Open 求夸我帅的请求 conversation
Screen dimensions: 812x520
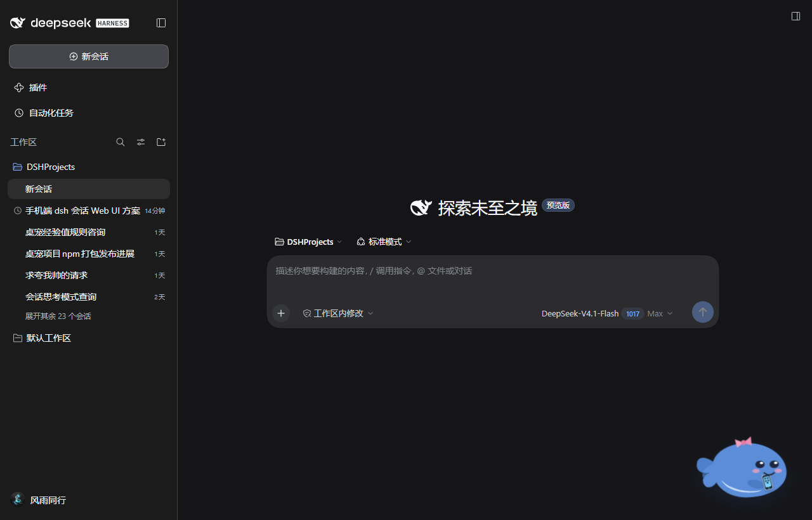pyautogui.click(x=89, y=275)
